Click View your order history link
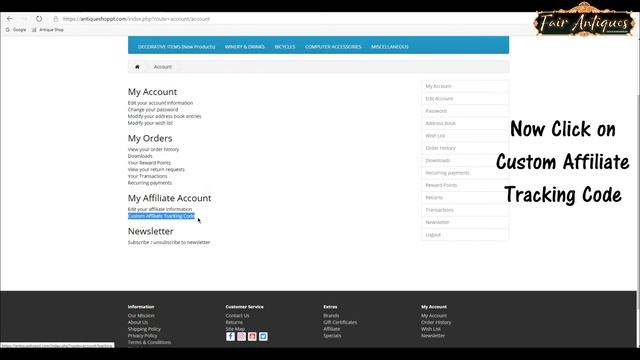The image size is (640, 360). (153, 149)
